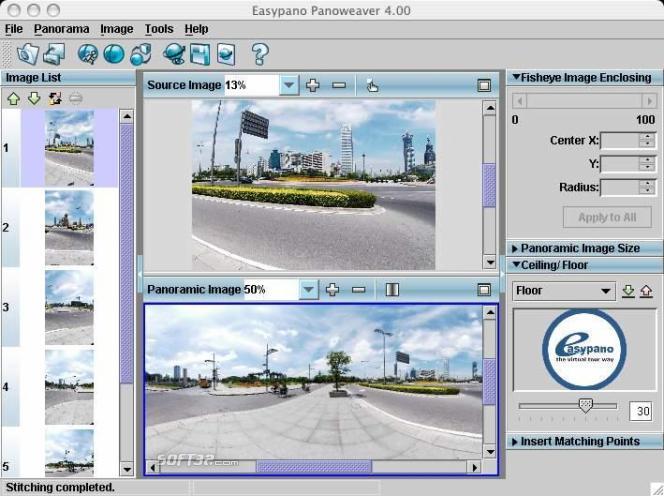664x496 pixels.
Task: Click the plain blue sphere stitch icon
Action: pyautogui.click(x=114, y=54)
